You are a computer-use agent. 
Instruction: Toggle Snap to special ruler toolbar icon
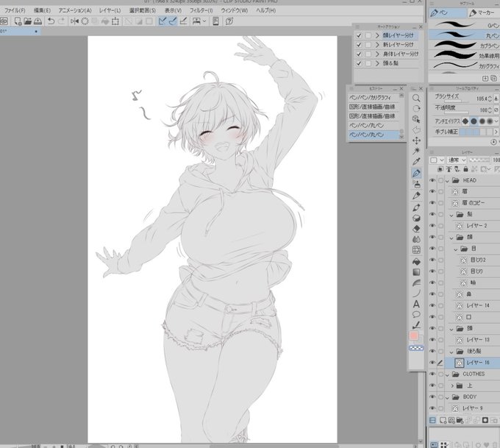(173, 21)
